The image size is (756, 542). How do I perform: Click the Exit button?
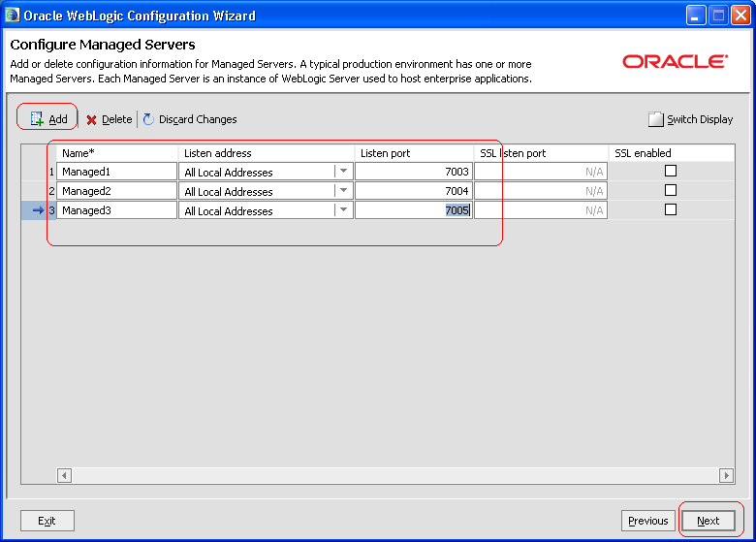tap(47, 521)
